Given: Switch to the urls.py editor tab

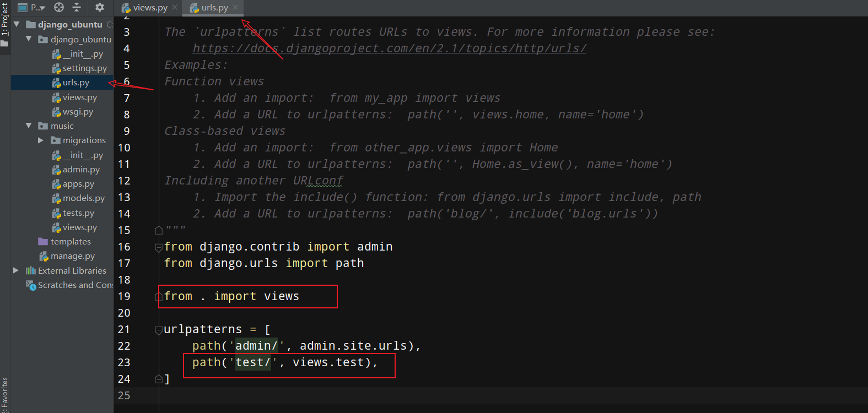Looking at the screenshot, I should click(x=209, y=7).
